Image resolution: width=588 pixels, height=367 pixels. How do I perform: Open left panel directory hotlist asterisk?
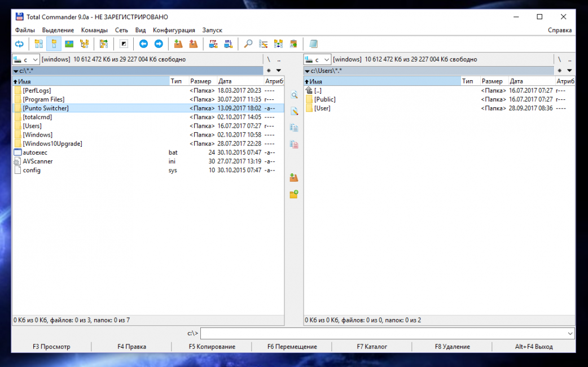point(269,71)
